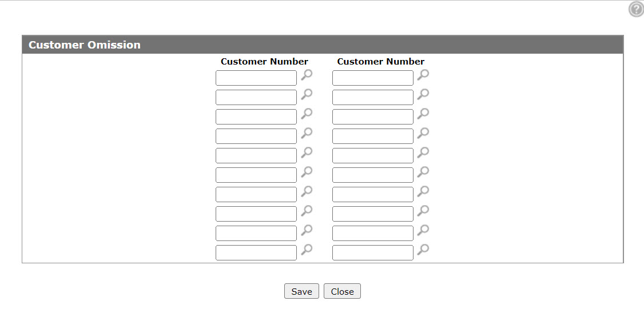Select the fifth left Customer Number input

[256, 155]
